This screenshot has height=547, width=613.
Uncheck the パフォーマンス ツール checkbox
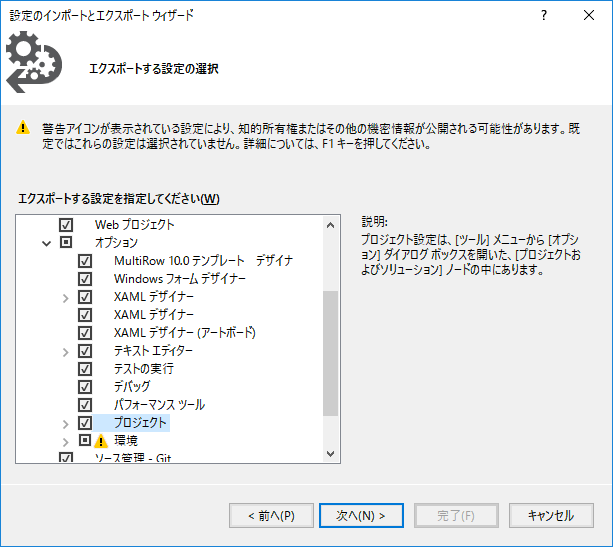(x=85, y=405)
